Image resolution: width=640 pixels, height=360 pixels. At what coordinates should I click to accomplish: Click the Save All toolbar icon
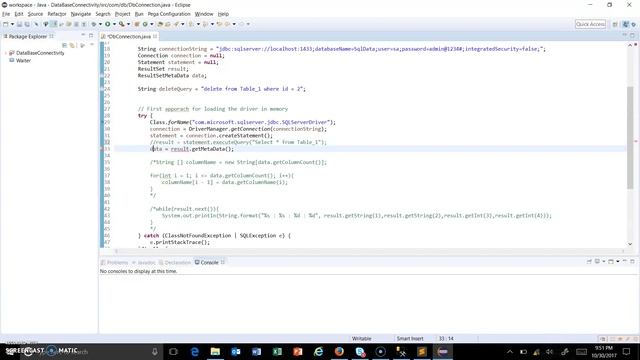coord(27,24)
